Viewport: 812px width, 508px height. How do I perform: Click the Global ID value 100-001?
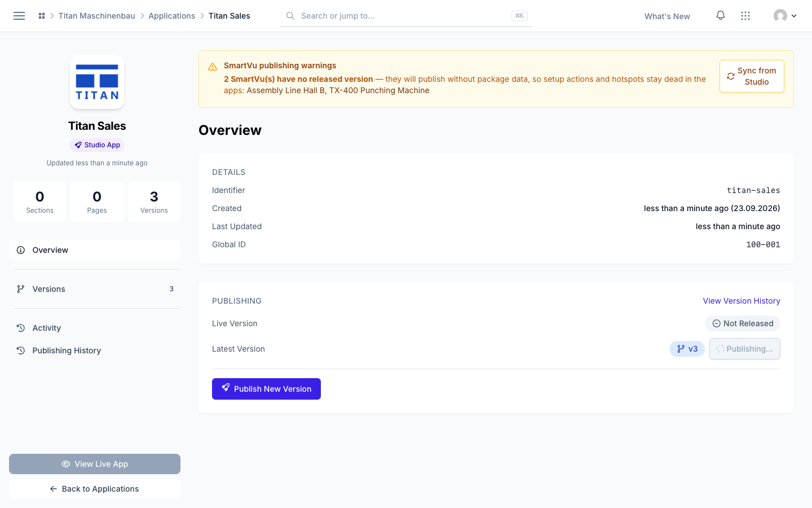(763, 244)
